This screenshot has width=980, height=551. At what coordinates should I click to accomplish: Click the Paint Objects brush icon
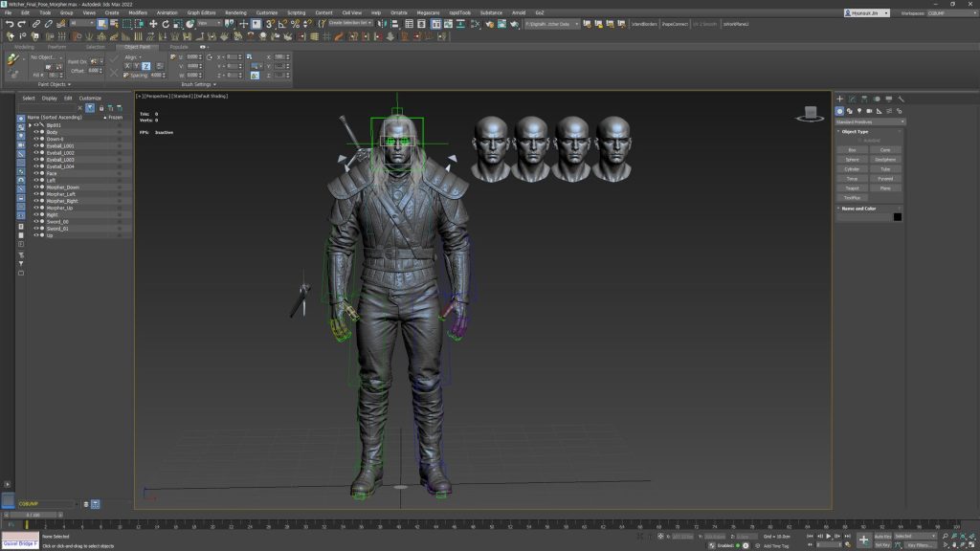coord(12,59)
